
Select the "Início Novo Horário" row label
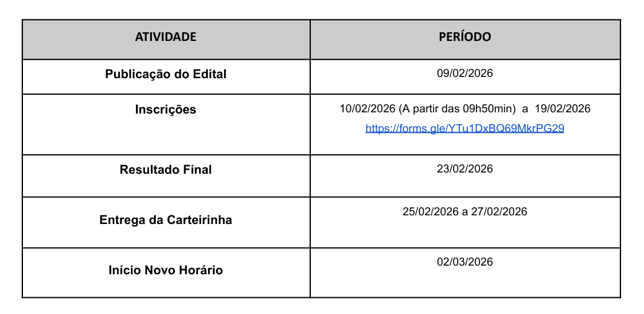pyautogui.click(x=166, y=271)
